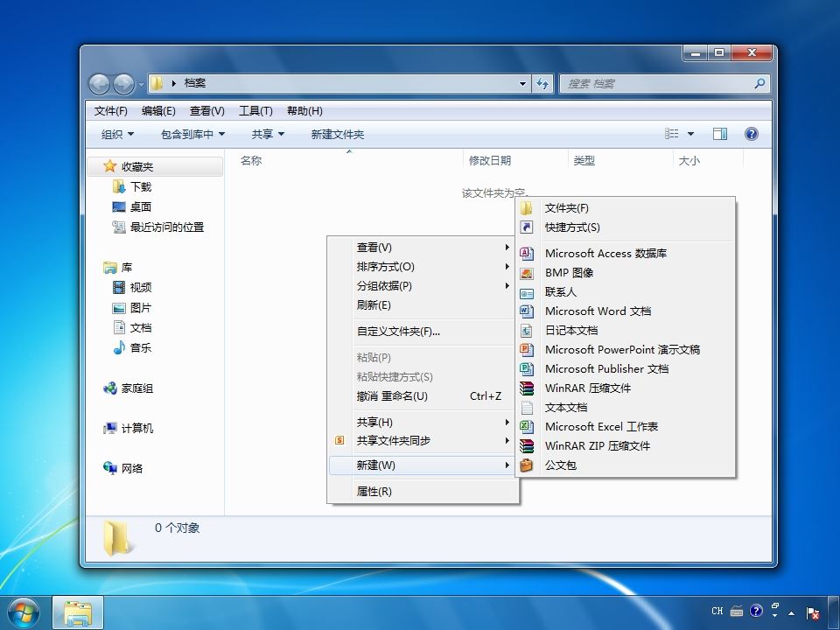Create a new Microsoft Access database icon
Viewport: 840px width, 630px height.
point(527,254)
